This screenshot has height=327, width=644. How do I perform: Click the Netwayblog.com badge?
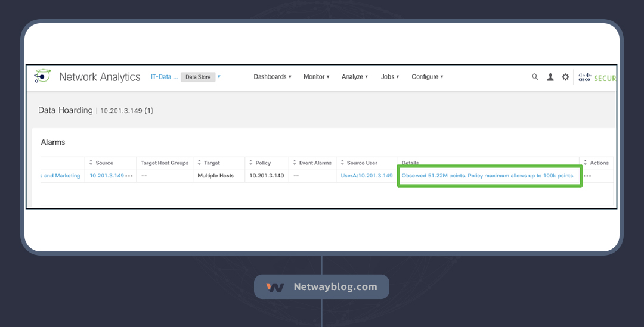[x=321, y=286]
